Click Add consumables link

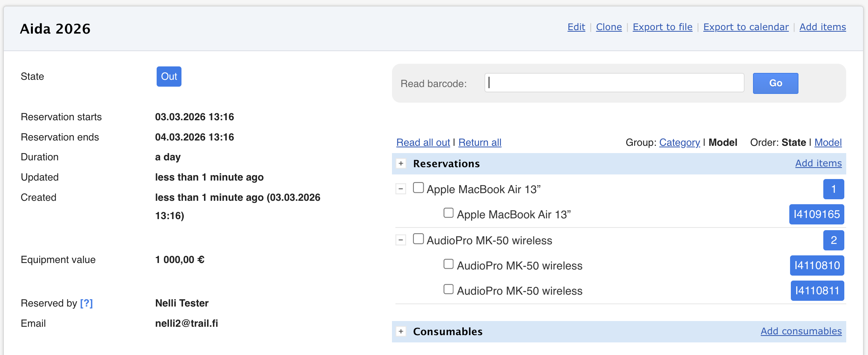pos(801,331)
